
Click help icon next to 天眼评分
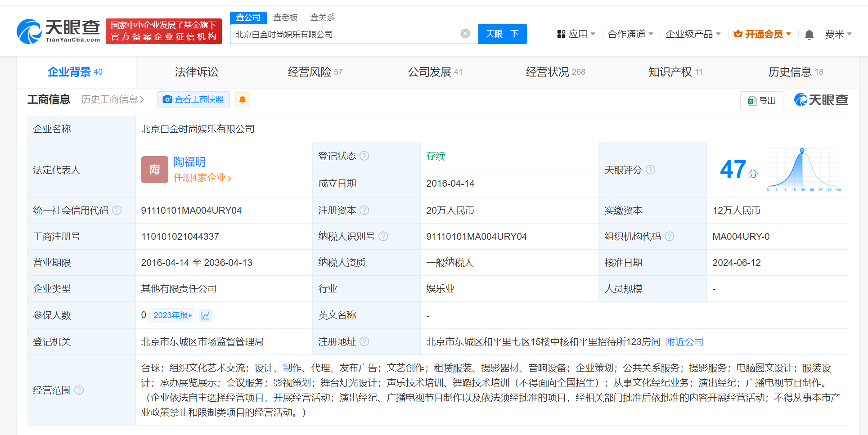point(651,170)
